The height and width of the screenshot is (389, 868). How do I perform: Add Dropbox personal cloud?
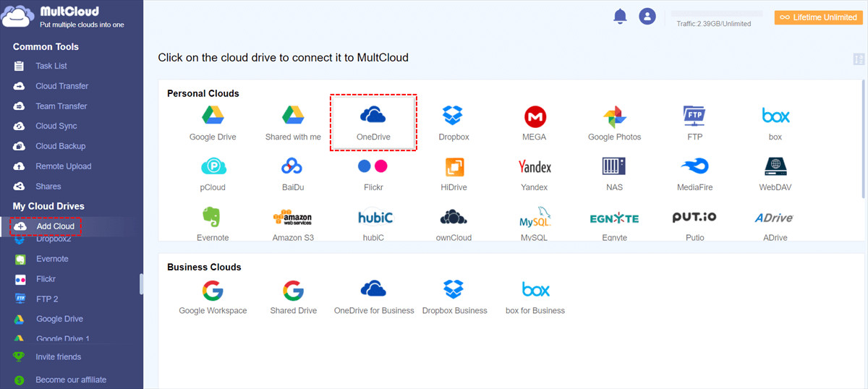click(x=454, y=123)
